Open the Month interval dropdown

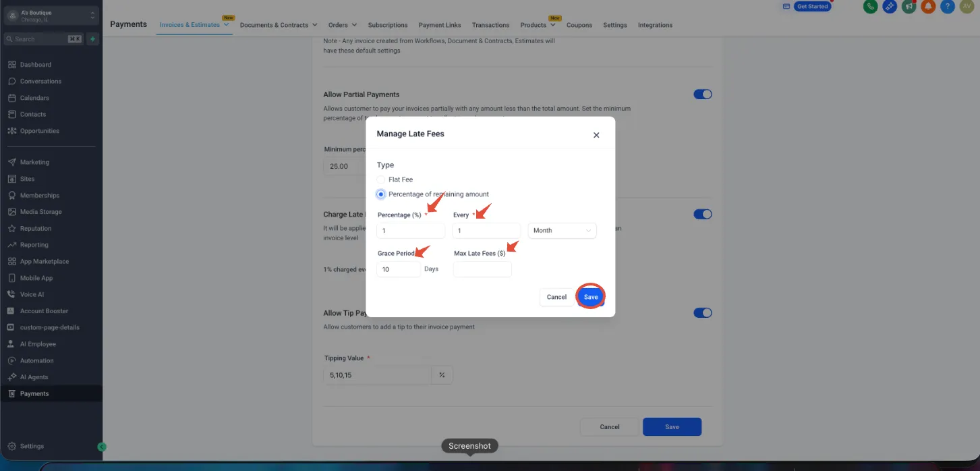coord(563,231)
